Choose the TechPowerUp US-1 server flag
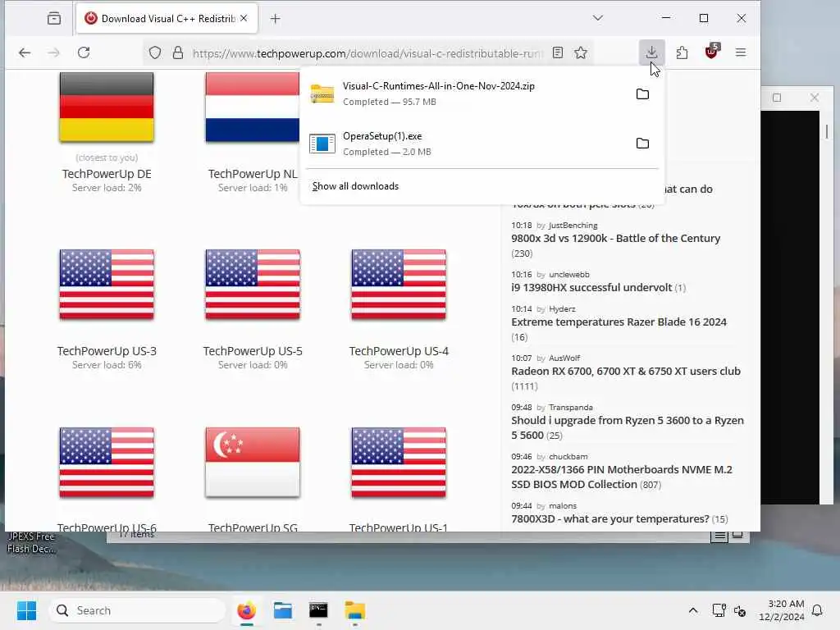The height and width of the screenshot is (630, 840). pos(399,463)
